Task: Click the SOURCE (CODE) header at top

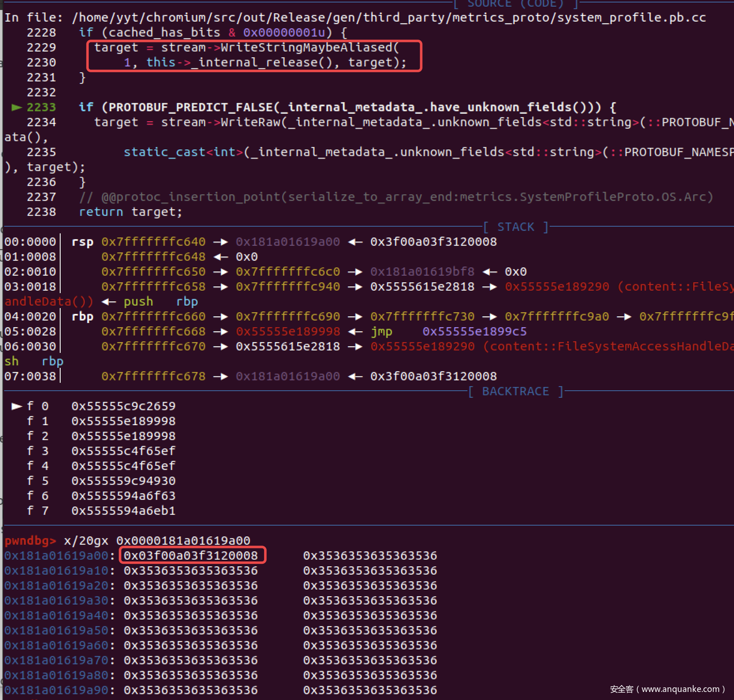Action: tap(515, 3)
